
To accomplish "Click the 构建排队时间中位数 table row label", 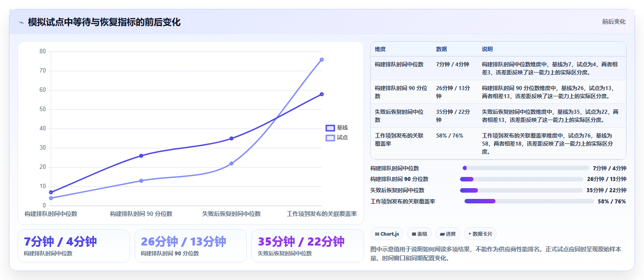I will coord(399,65).
